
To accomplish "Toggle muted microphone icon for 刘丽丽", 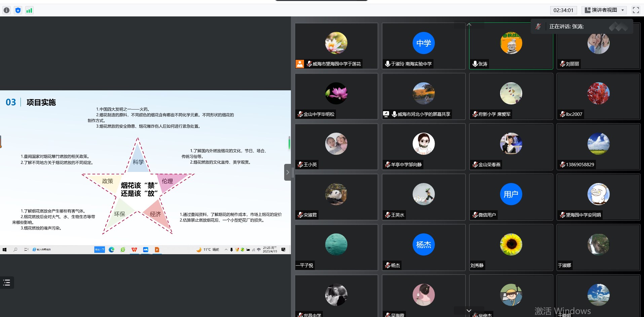I will (562, 64).
